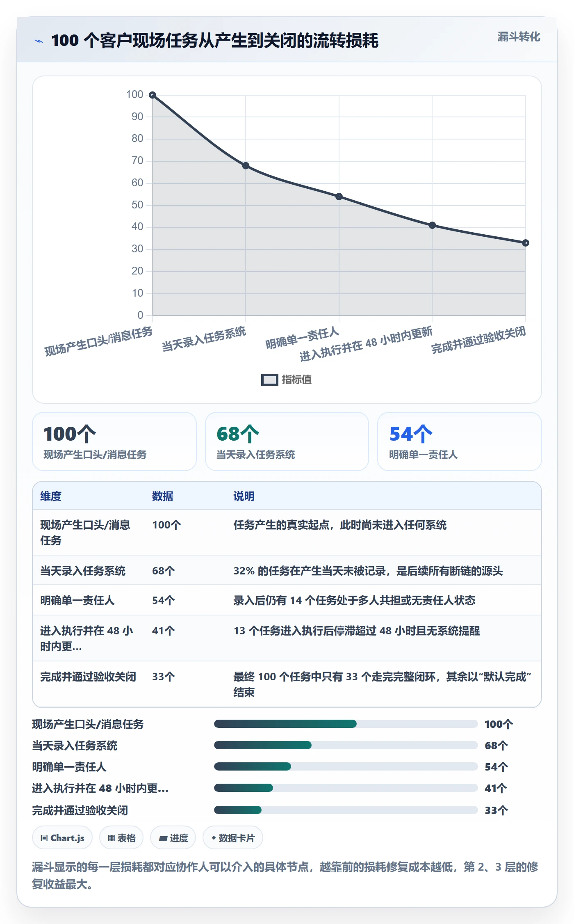Click the 维度 column header

click(51, 496)
